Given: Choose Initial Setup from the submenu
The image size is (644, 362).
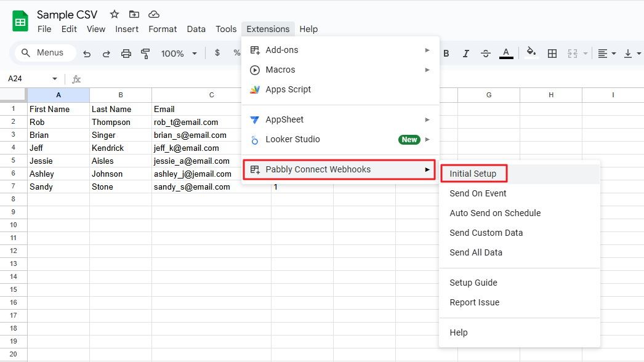Looking at the screenshot, I should 473,174.
